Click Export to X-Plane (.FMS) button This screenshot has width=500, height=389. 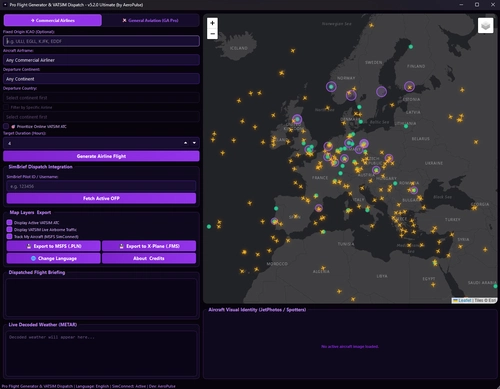tap(149, 246)
